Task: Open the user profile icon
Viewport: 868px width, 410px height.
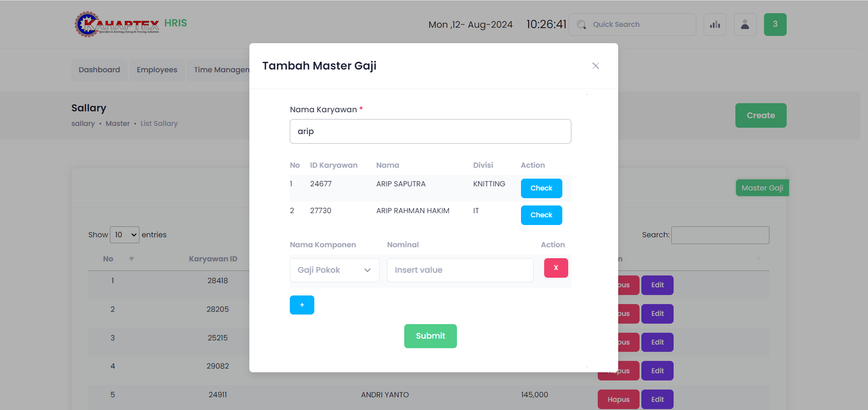Action: (745, 25)
